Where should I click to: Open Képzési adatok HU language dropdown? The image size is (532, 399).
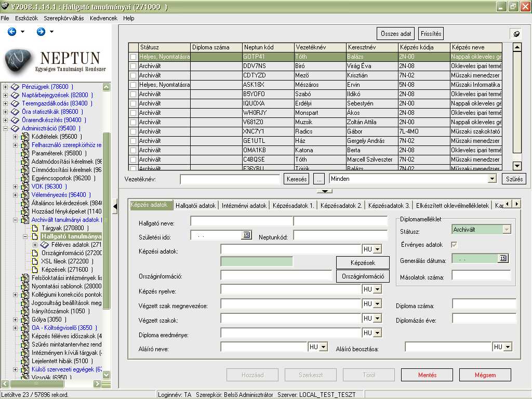(378, 249)
